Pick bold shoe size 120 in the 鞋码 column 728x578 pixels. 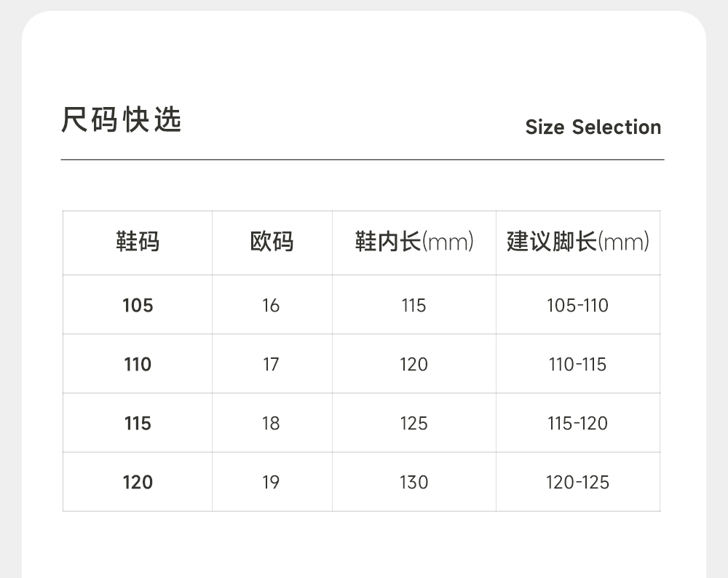[x=138, y=483]
